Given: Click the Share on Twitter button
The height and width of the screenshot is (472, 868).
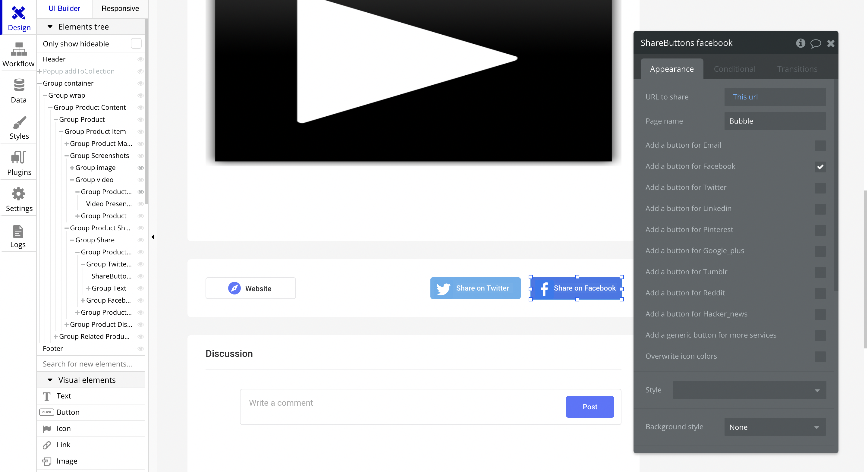Looking at the screenshot, I should tap(475, 288).
